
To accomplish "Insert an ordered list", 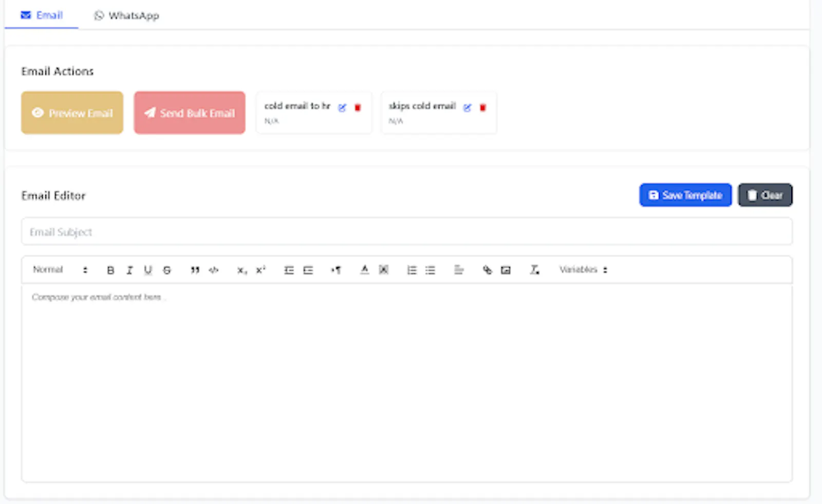I will 412,270.
